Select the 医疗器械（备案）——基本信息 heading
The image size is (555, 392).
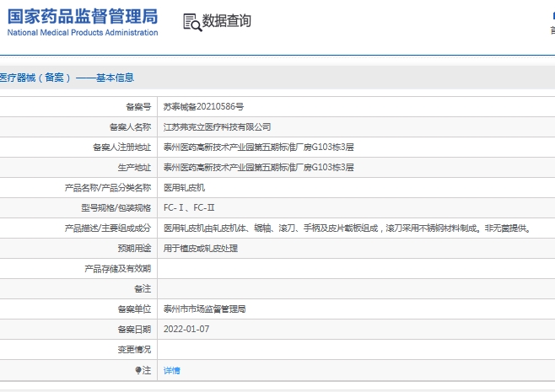point(66,78)
